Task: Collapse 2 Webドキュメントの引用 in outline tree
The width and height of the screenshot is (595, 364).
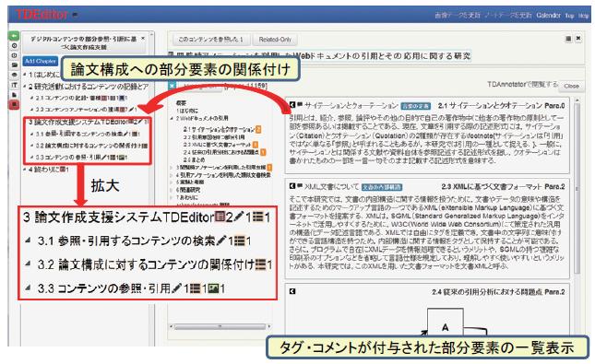Action: (x=172, y=118)
